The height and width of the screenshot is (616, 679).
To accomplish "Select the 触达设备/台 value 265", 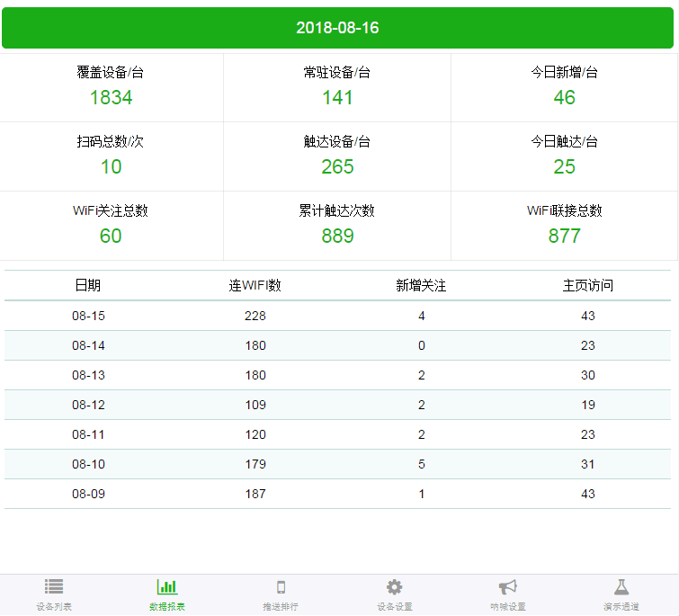I will pyautogui.click(x=337, y=166).
